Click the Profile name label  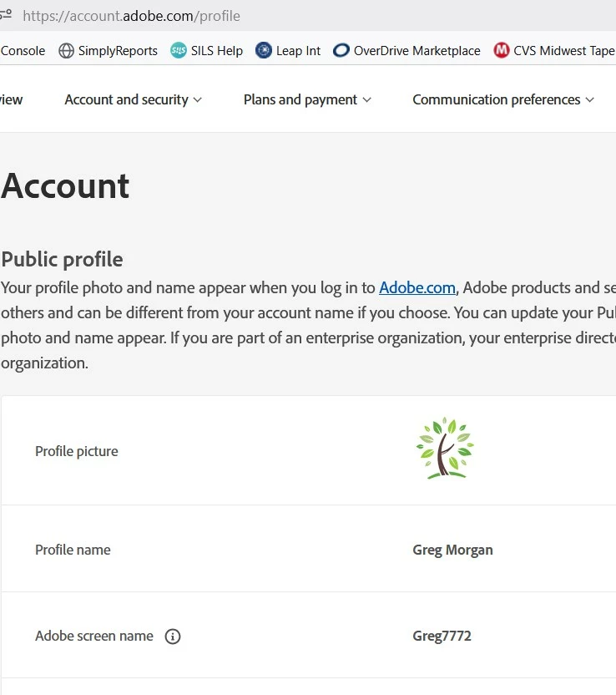[73, 550]
